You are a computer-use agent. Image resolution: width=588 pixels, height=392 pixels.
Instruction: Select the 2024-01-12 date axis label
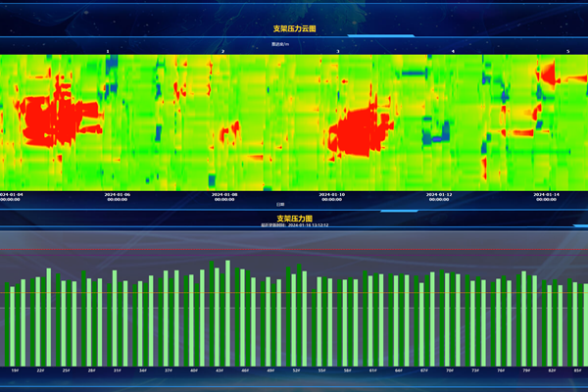click(x=438, y=196)
